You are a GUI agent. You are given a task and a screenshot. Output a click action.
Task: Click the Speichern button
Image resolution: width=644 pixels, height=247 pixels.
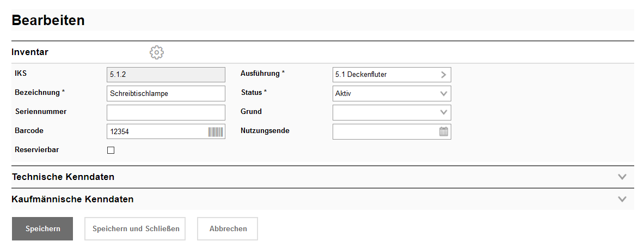click(42, 229)
